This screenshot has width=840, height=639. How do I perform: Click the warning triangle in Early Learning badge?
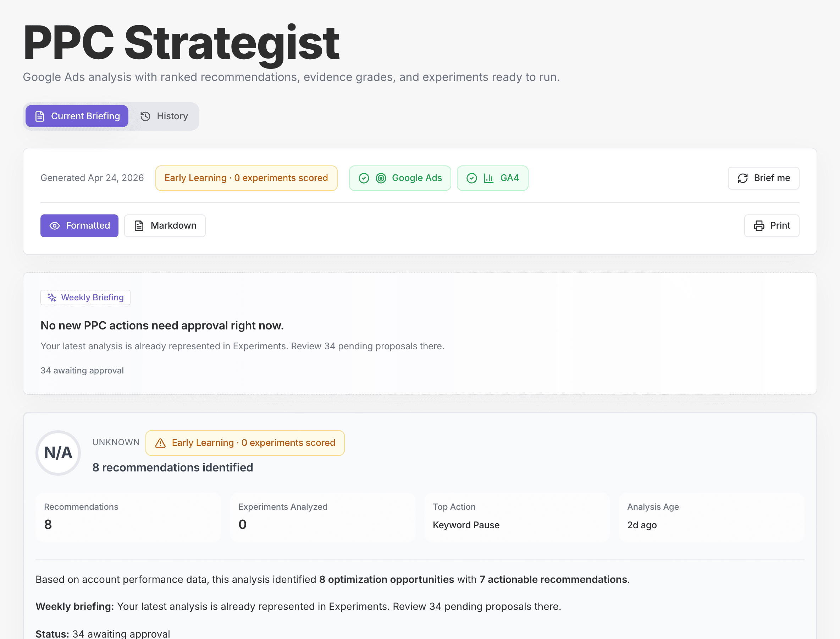click(x=160, y=443)
